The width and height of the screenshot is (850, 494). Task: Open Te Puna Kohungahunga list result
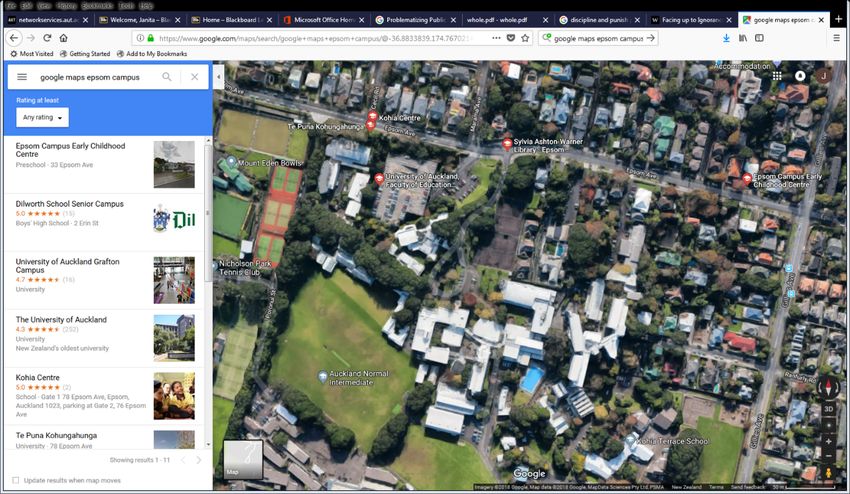point(105,438)
